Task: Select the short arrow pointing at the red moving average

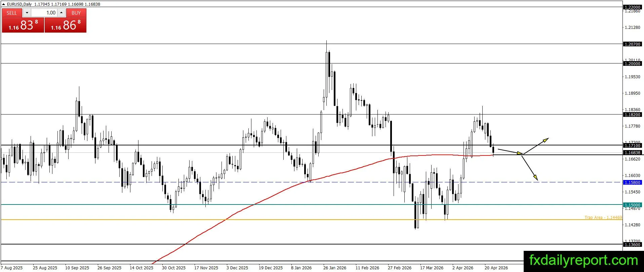Action: (510, 151)
